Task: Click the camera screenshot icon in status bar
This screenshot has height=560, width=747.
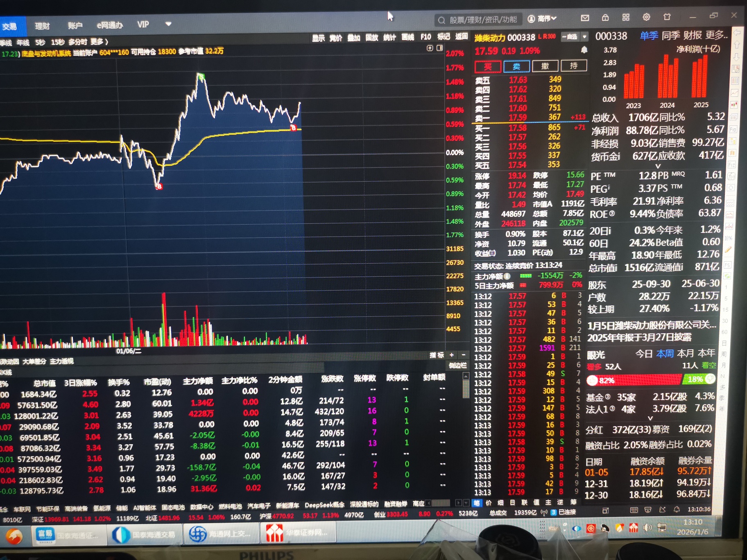Action: tap(648, 510)
